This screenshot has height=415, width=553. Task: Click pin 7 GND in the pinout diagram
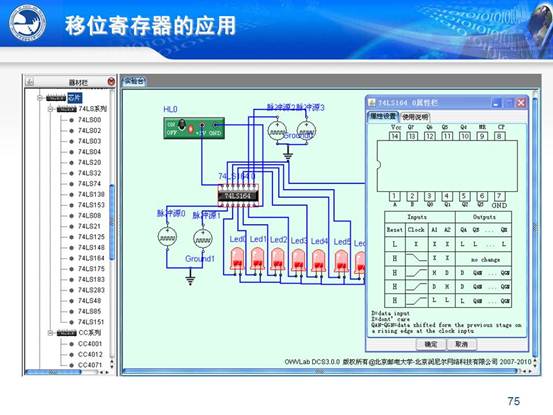(499, 196)
